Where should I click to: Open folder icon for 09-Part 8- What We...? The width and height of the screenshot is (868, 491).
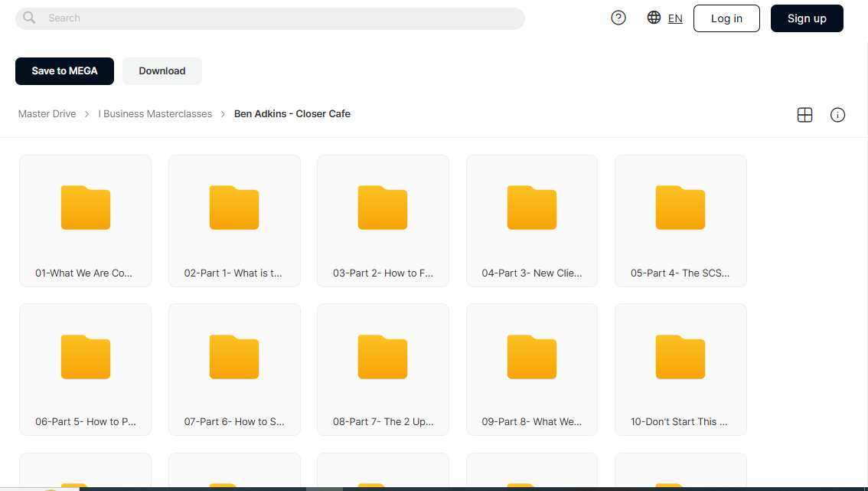pos(532,357)
